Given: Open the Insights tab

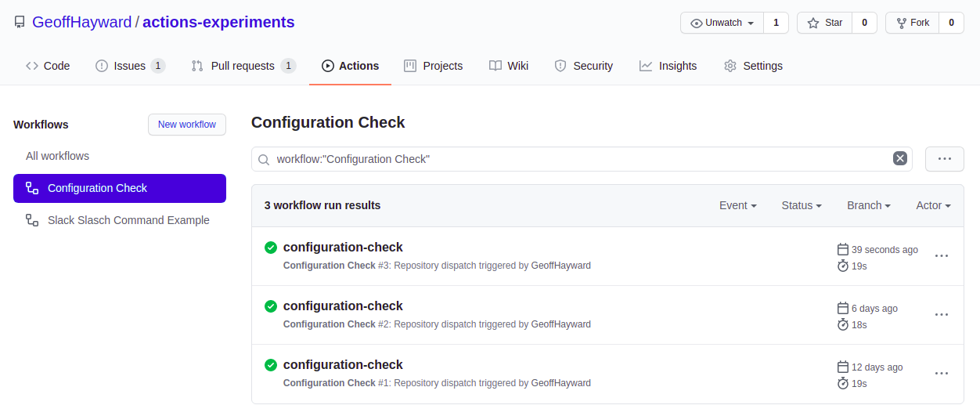Looking at the screenshot, I should point(668,66).
